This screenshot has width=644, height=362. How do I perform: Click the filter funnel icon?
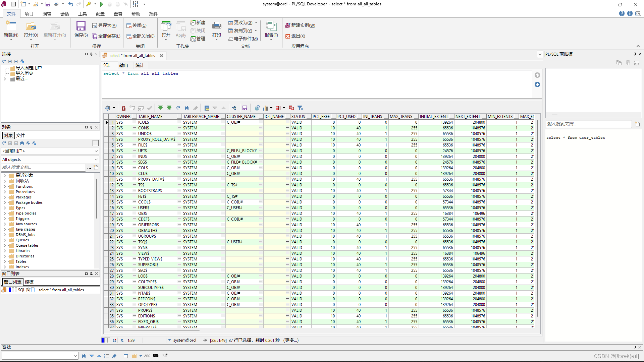pyautogui.click(x=300, y=108)
